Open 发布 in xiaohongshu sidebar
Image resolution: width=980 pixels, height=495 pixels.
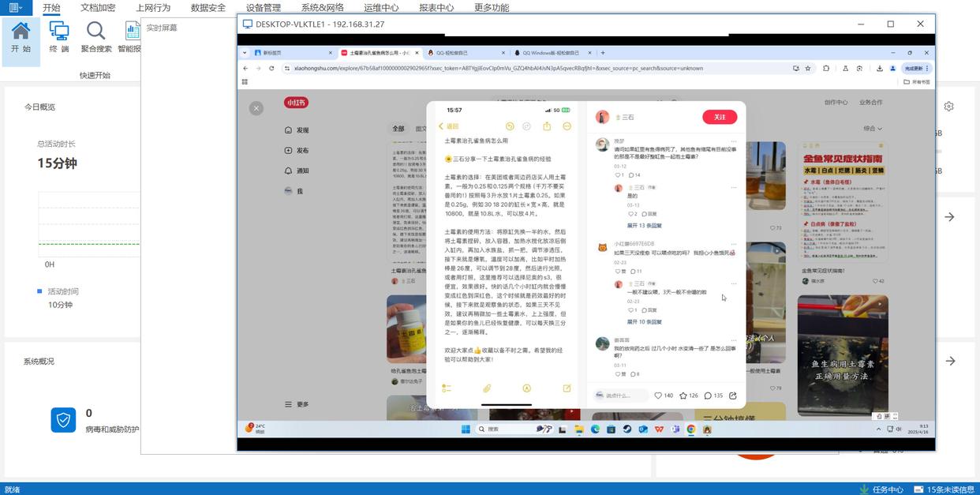pyautogui.click(x=297, y=150)
